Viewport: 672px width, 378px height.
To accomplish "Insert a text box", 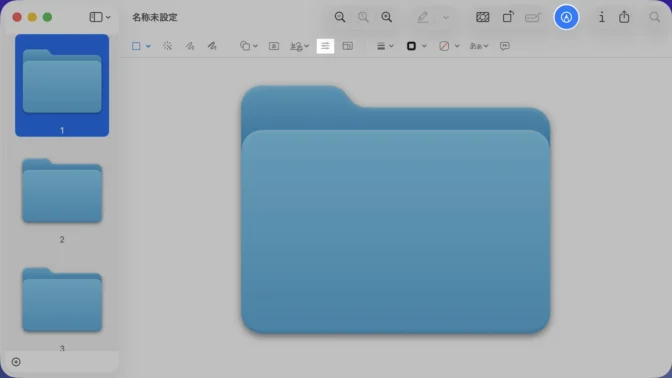I will tap(274, 46).
